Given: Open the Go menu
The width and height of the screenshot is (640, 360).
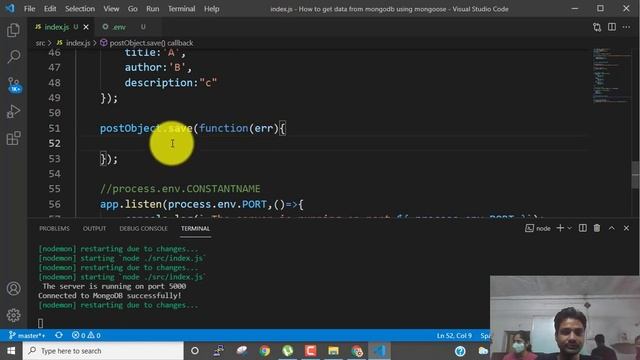Looking at the screenshot, I should (x=133, y=9).
